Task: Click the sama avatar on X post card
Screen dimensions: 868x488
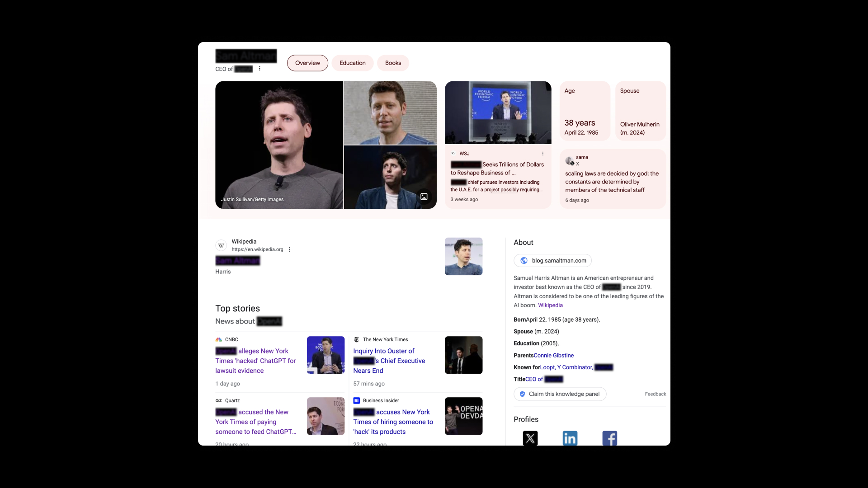Action: click(570, 160)
